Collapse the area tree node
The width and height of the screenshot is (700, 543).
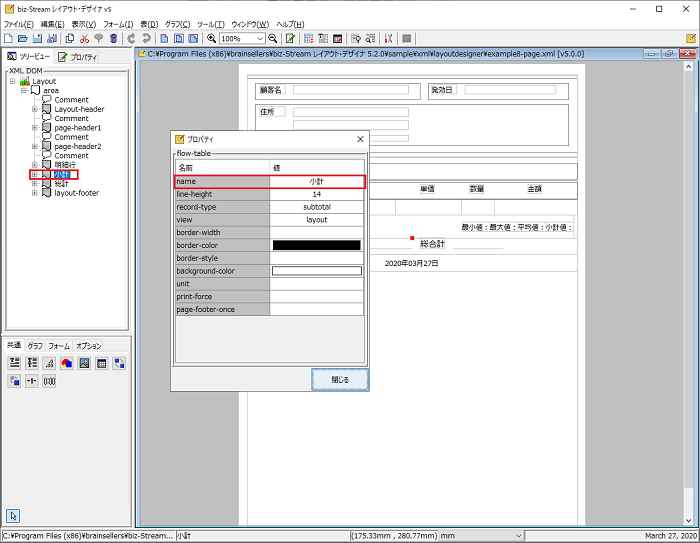tap(24, 90)
